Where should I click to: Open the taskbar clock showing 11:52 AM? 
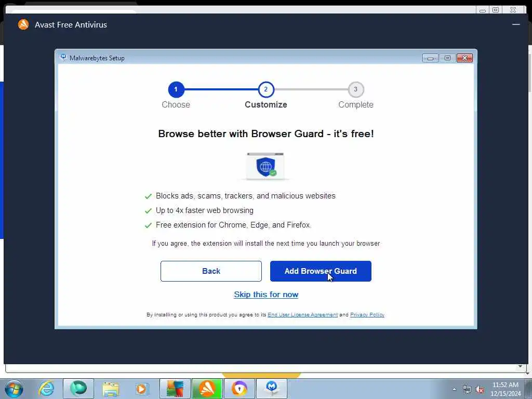click(506, 389)
